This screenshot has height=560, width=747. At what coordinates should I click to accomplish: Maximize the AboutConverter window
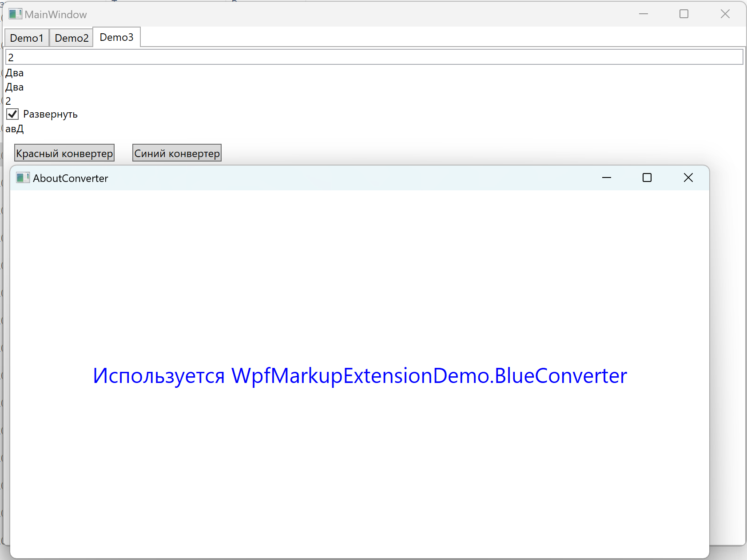click(x=647, y=177)
